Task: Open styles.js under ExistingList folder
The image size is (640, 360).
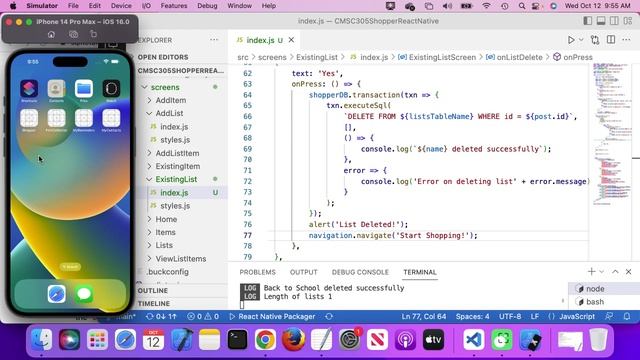Action: point(175,206)
